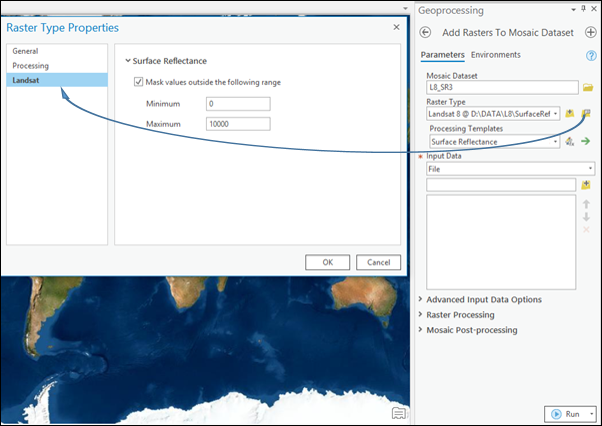This screenshot has width=602, height=426.
Task: Click the plus icon beside the tool title
Action: 591,32
